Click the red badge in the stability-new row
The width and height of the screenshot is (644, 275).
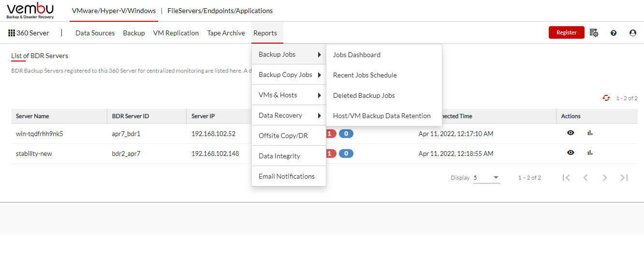click(330, 153)
